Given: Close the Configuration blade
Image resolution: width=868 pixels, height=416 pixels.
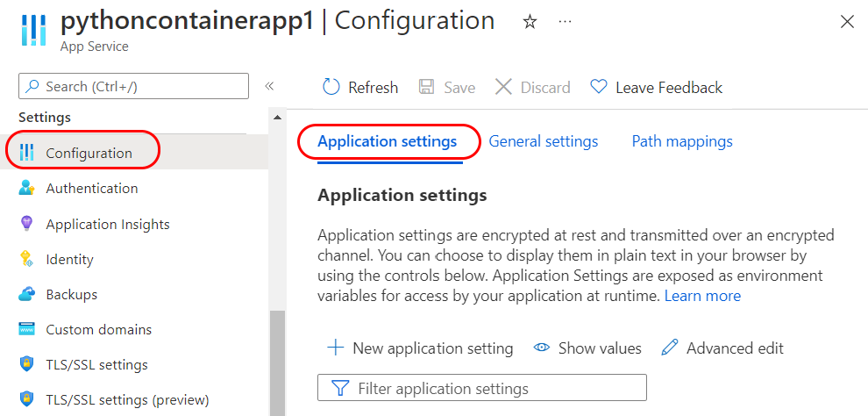Looking at the screenshot, I should [x=848, y=22].
